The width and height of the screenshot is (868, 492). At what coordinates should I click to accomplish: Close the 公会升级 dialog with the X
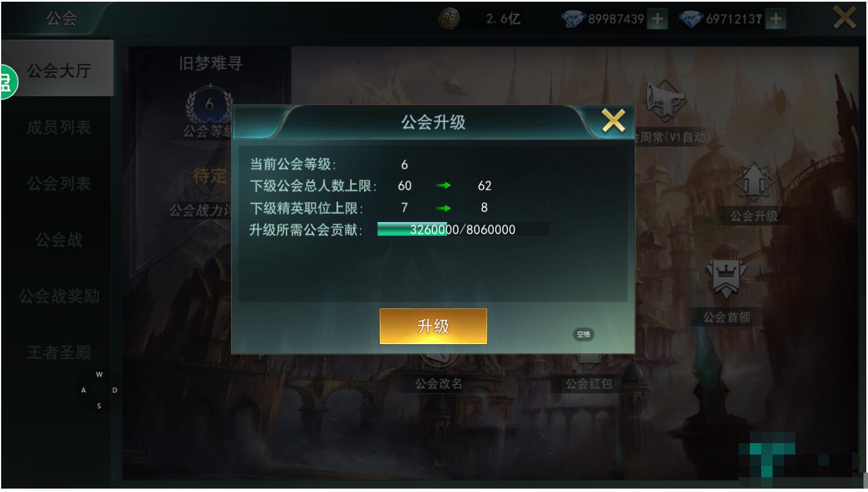[x=613, y=120]
